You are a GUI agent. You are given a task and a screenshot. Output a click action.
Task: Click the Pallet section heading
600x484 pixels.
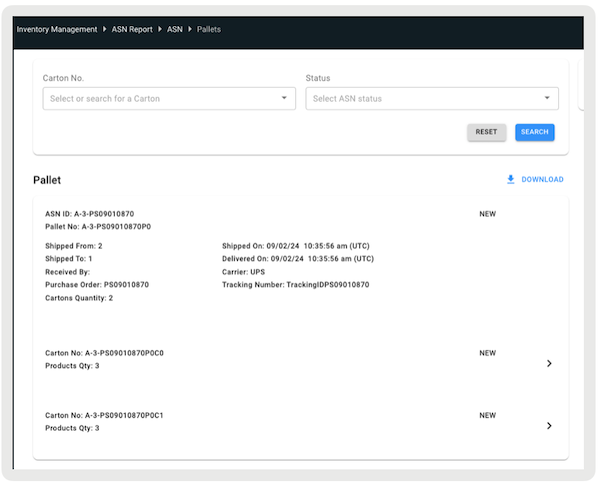pos(47,180)
